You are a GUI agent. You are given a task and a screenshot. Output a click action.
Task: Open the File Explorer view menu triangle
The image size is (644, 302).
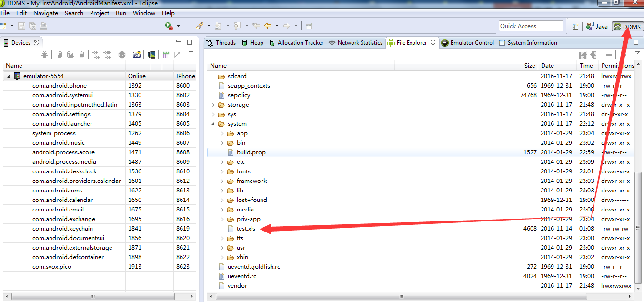(637, 52)
